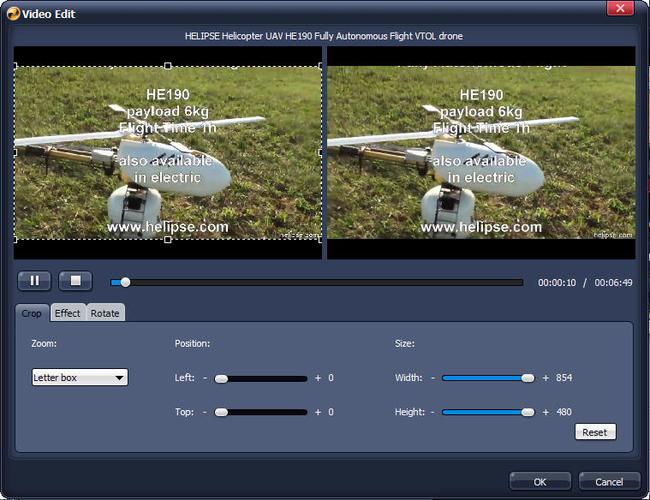
Task: Click the Height size slider handle
Action: coord(528,412)
